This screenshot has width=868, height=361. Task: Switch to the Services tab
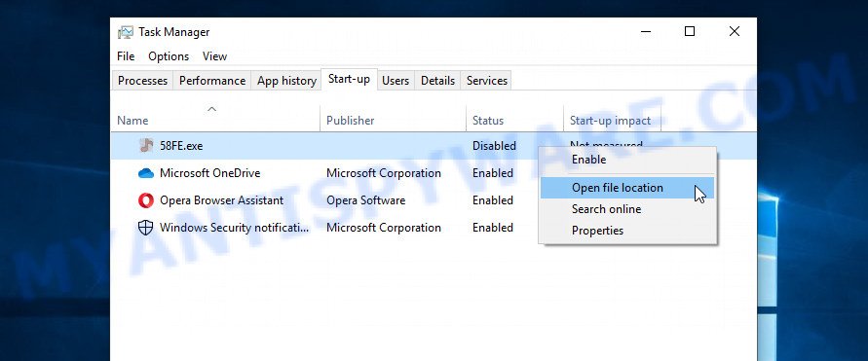(486, 81)
